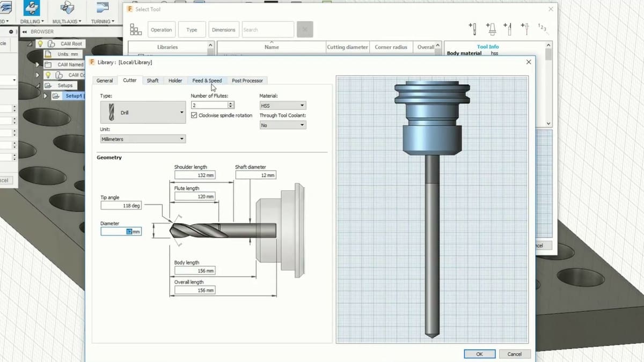Open the Material dropdown showing HSS
This screenshot has width=644, height=362.
tap(282, 106)
